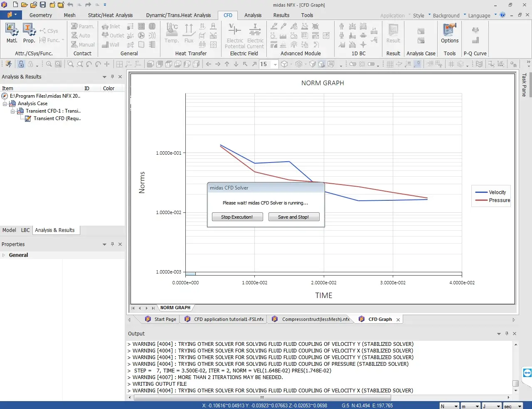Click the Stop Execution! button
532x409 pixels.
(x=237, y=217)
